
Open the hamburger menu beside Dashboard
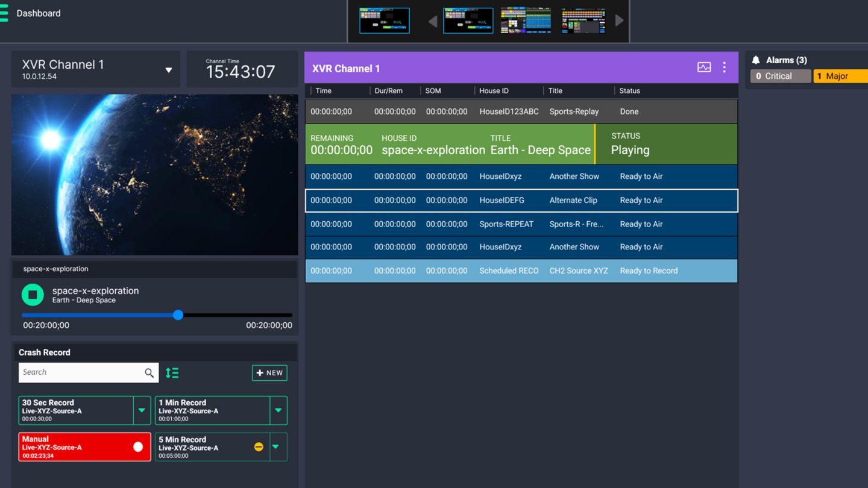[4, 13]
